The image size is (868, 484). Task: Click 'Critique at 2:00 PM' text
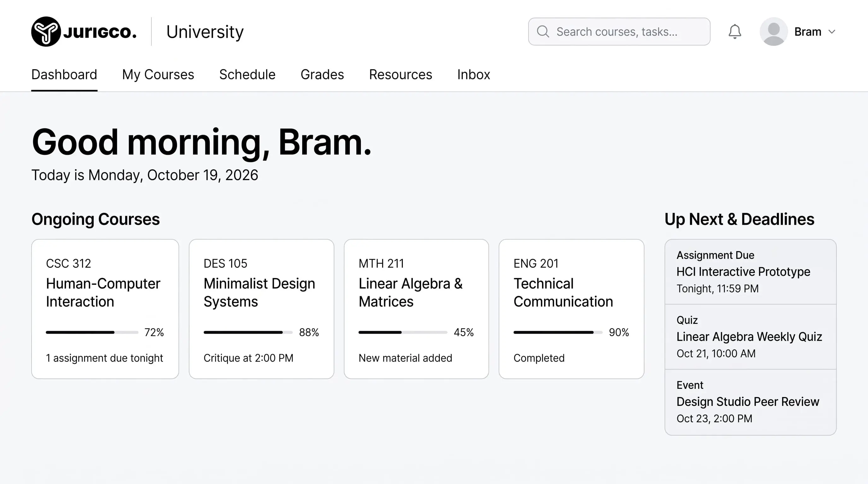[x=248, y=358]
